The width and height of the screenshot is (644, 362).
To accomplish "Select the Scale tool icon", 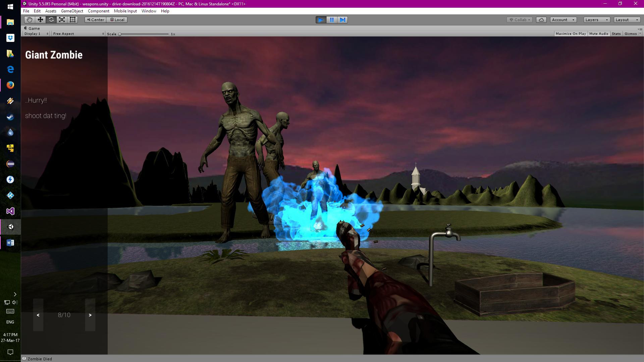I will (x=62, y=20).
